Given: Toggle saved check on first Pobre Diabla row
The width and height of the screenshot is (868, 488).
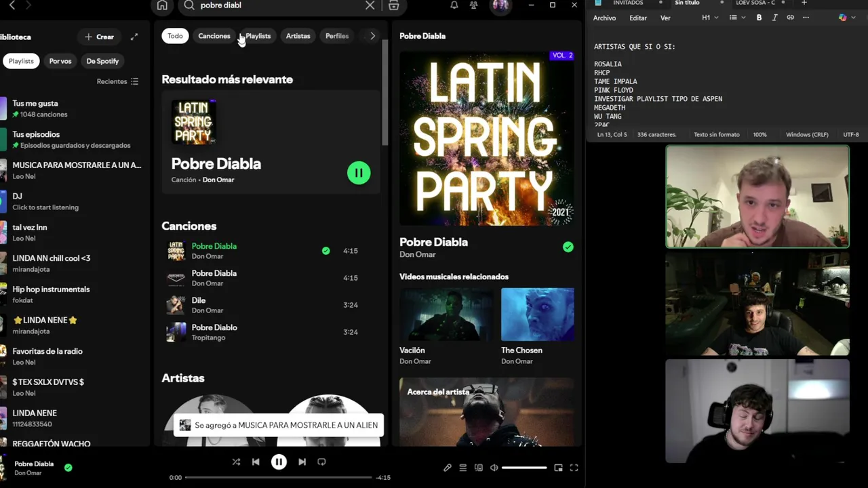Looking at the screenshot, I should point(326,251).
